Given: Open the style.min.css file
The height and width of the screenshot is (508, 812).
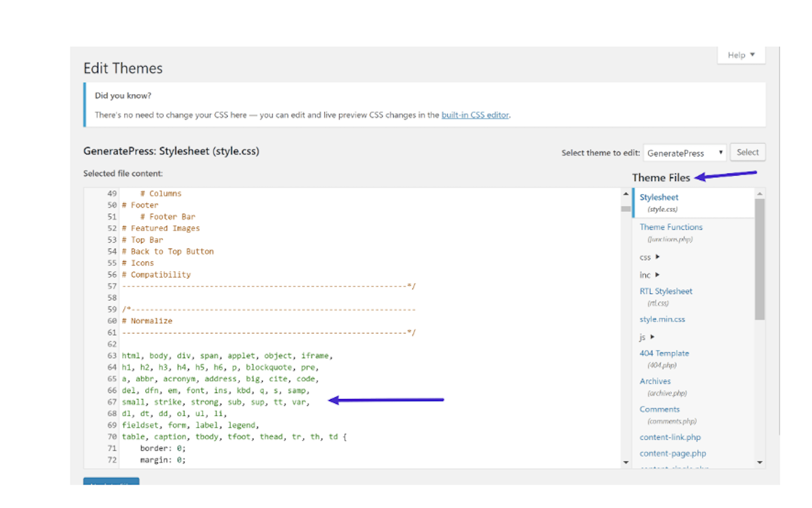Looking at the screenshot, I should click(x=662, y=319).
